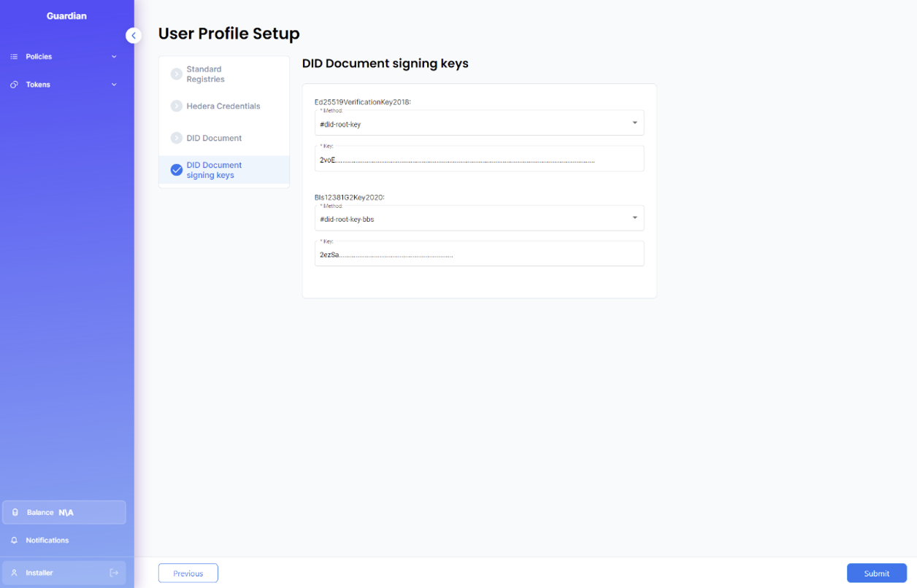
Task: Click the Guardian logo title
Action: pos(66,16)
